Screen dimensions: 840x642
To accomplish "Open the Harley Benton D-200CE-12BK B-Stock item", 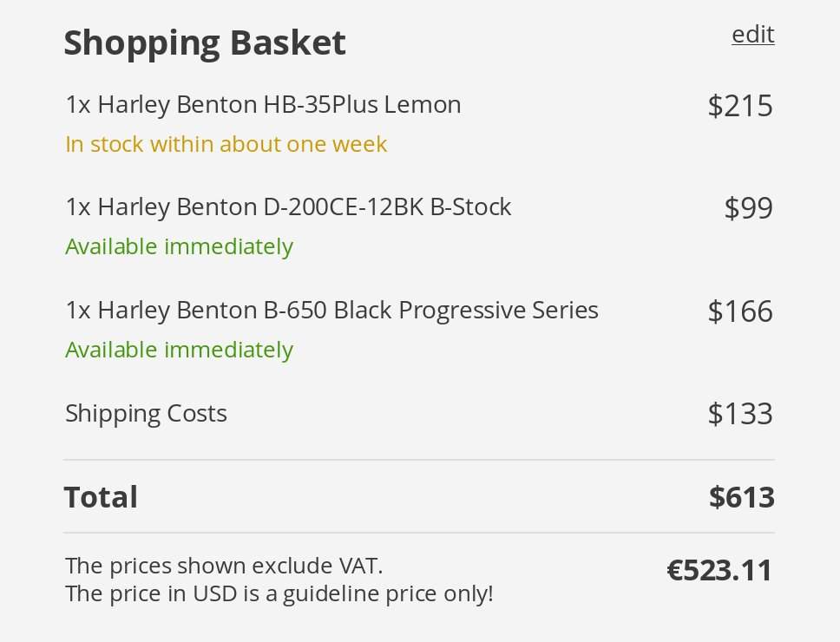I will point(288,207).
